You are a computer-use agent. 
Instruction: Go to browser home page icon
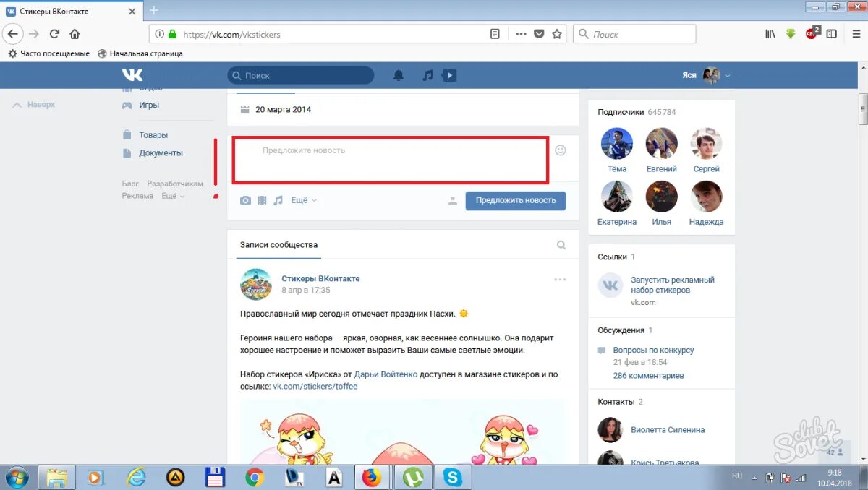click(75, 34)
